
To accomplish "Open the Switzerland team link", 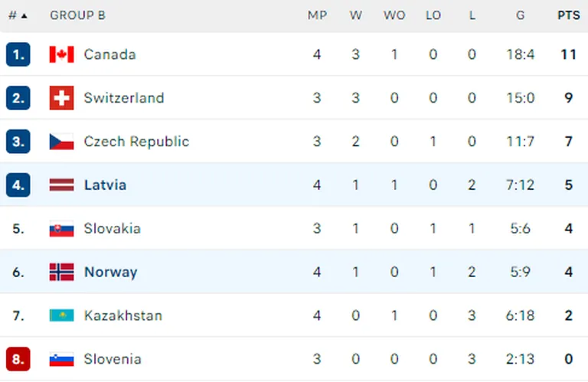I will click(x=124, y=98).
